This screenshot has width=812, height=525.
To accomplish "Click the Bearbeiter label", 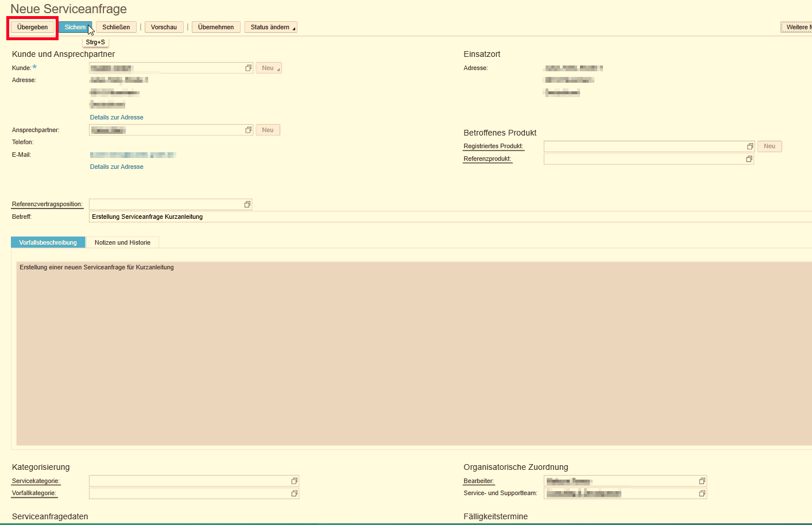I will 478,481.
